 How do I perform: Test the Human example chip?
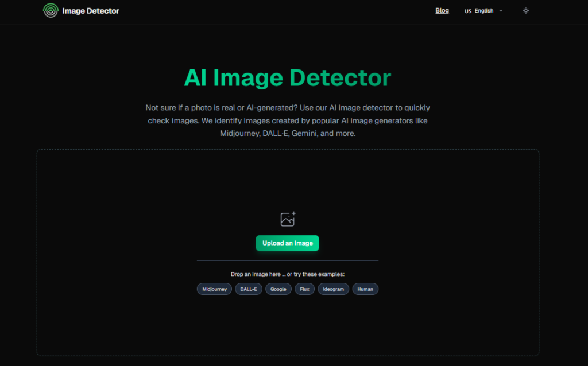pyautogui.click(x=365, y=289)
